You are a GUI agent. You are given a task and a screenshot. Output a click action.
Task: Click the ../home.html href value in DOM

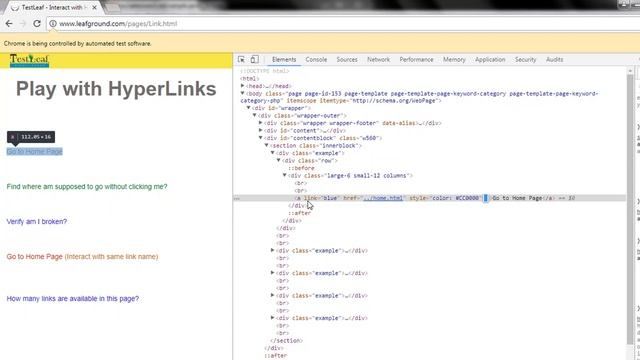(383, 198)
